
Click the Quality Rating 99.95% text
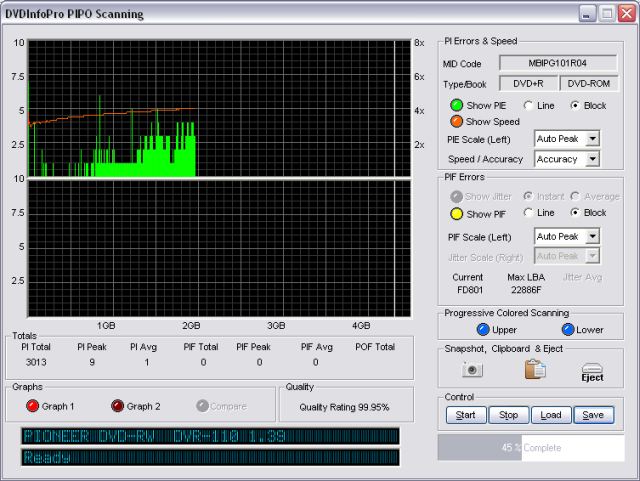[344, 407]
